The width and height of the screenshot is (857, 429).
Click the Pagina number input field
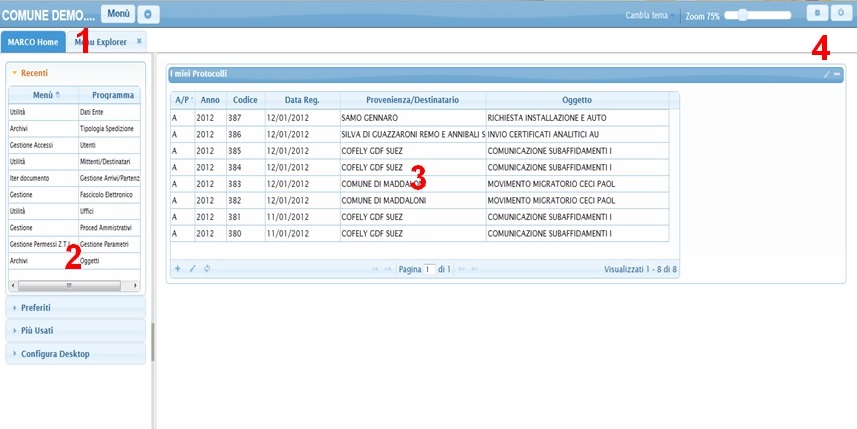(430, 269)
